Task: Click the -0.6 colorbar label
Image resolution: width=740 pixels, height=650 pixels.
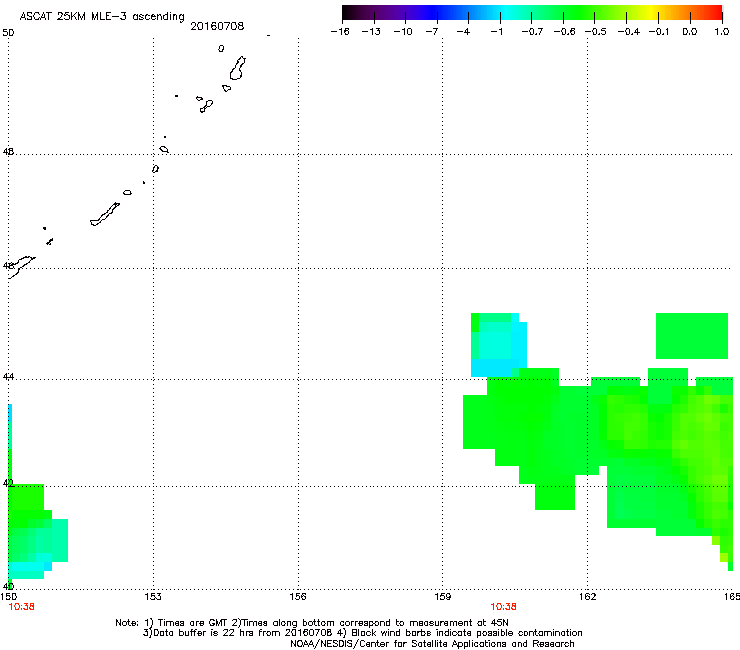Action: [x=564, y=32]
